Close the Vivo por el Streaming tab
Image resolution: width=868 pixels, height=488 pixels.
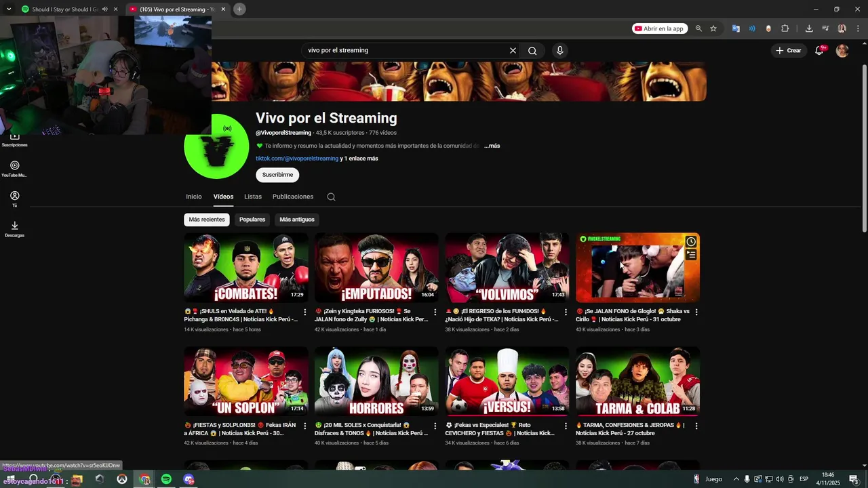pyautogui.click(x=223, y=9)
